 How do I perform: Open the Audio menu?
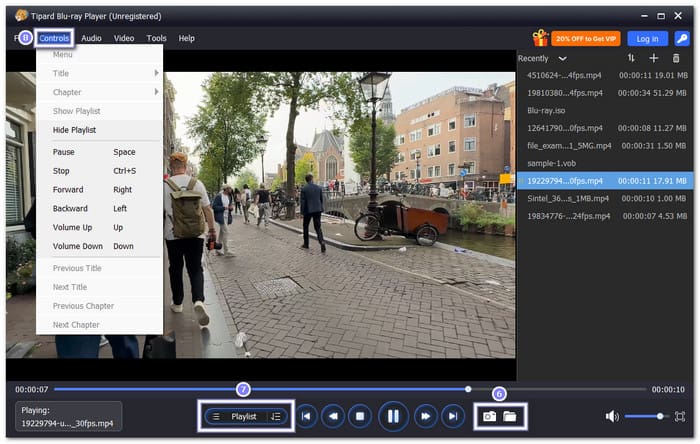[91, 38]
